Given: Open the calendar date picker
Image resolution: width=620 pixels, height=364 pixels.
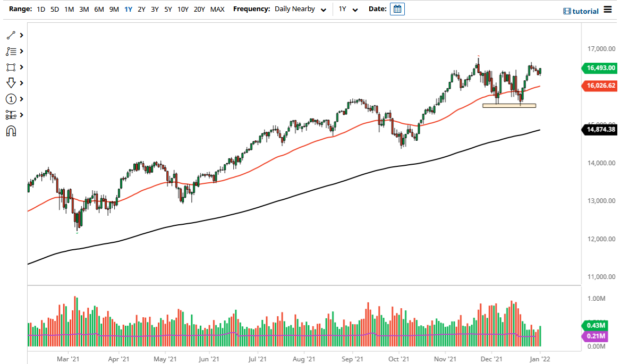Looking at the screenshot, I should [397, 9].
